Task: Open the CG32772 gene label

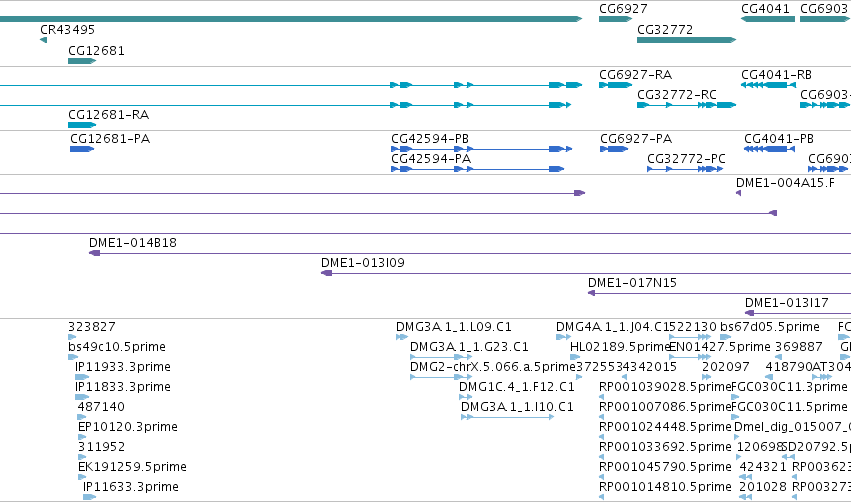Action: point(665,29)
